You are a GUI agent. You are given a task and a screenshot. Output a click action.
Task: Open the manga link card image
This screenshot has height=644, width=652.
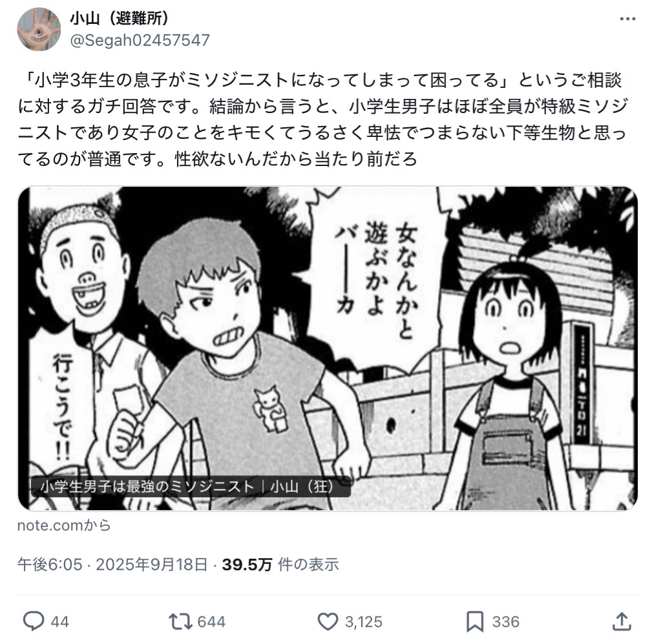pos(327,348)
